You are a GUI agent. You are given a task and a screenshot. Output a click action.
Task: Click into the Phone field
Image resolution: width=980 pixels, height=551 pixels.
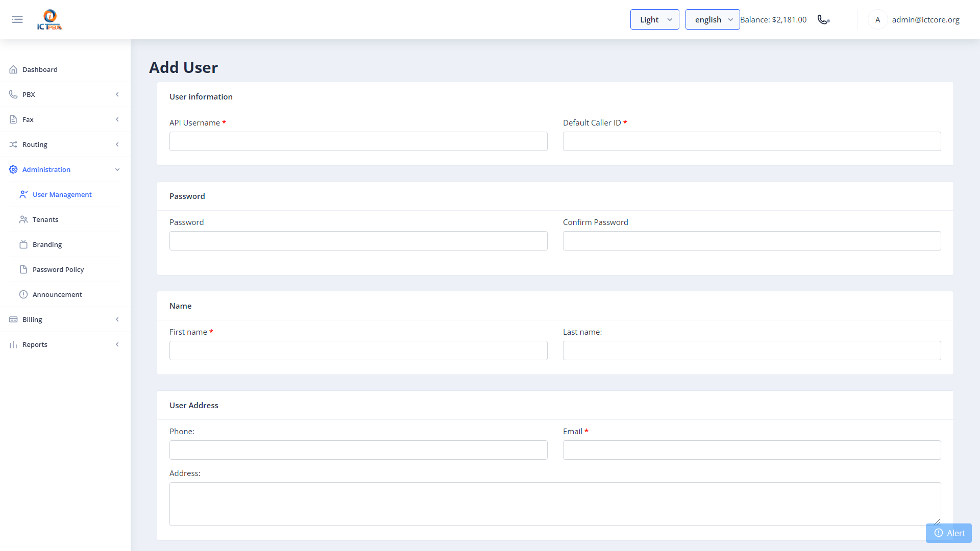pos(358,450)
